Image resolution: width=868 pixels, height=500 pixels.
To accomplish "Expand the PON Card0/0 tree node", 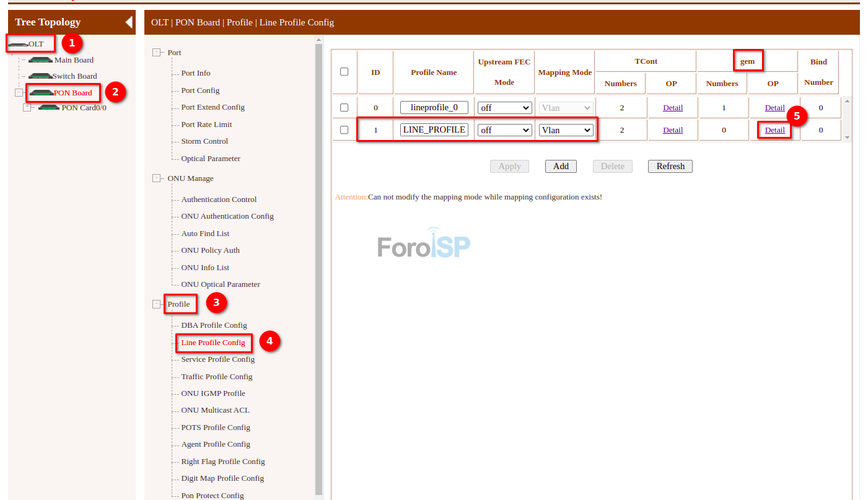I will tap(27, 107).
